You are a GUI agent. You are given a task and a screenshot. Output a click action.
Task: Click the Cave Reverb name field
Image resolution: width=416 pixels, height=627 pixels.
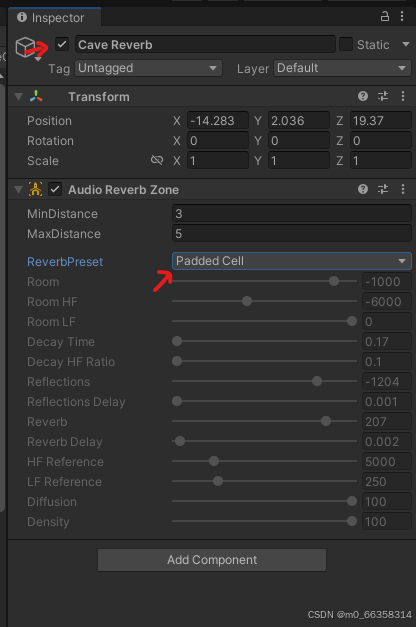click(205, 44)
